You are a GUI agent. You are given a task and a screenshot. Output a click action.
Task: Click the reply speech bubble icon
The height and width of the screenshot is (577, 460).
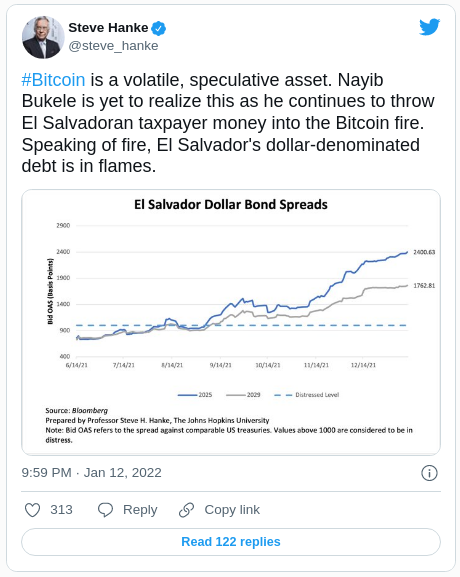105,510
